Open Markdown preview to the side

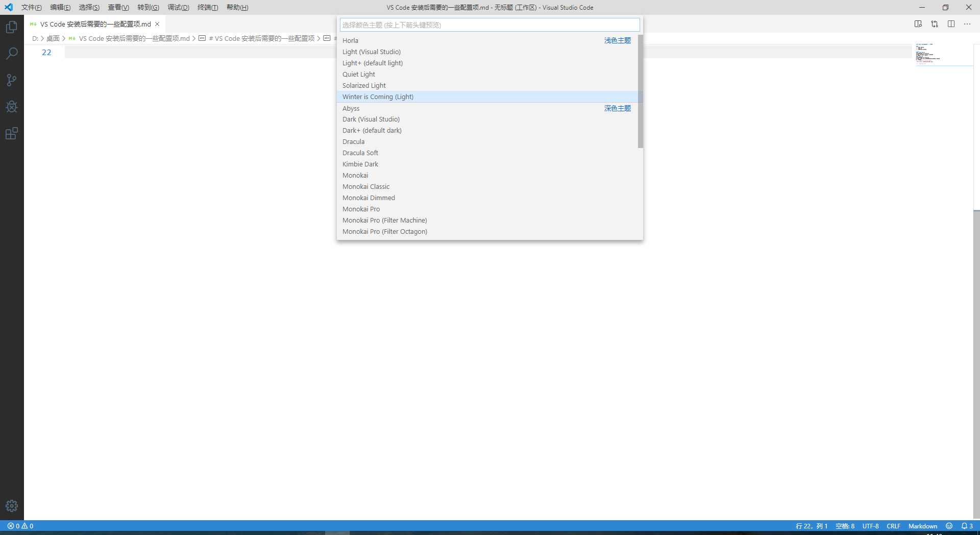point(918,24)
